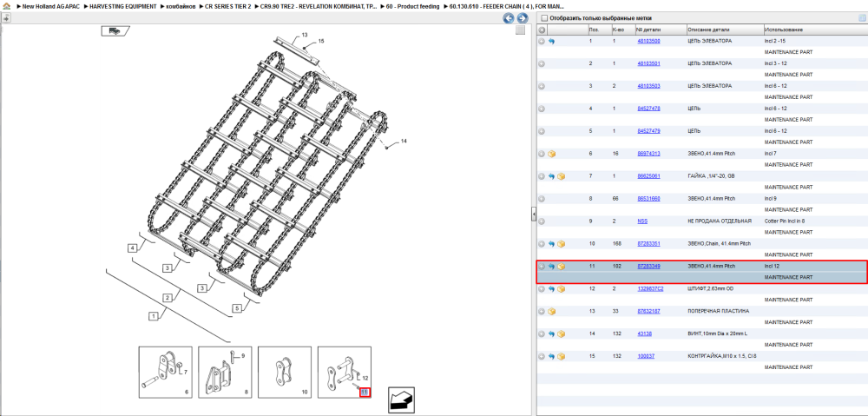Click the box icon for part 87283351
This screenshot has width=868, height=416.
coord(561,244)
